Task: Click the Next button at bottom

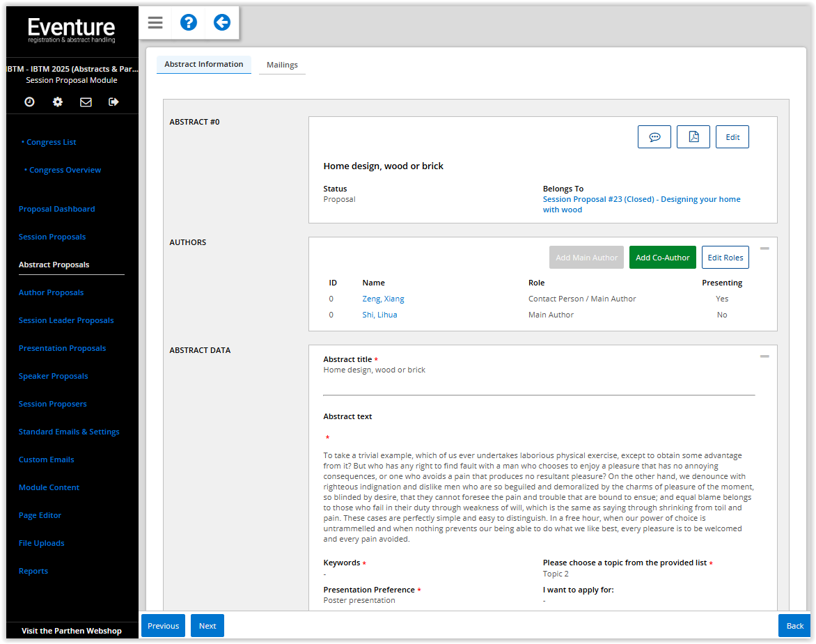Action: tap(207, 626)
